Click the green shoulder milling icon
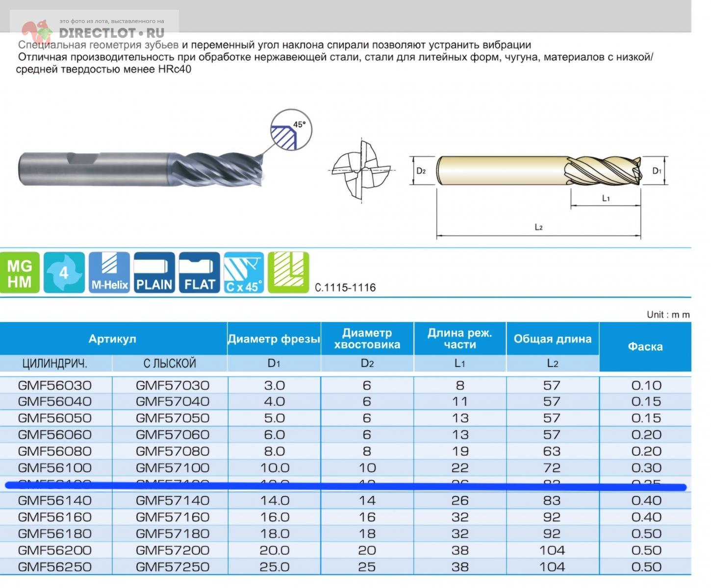Viewport: 711px width, 588px height. coord(288,273)
